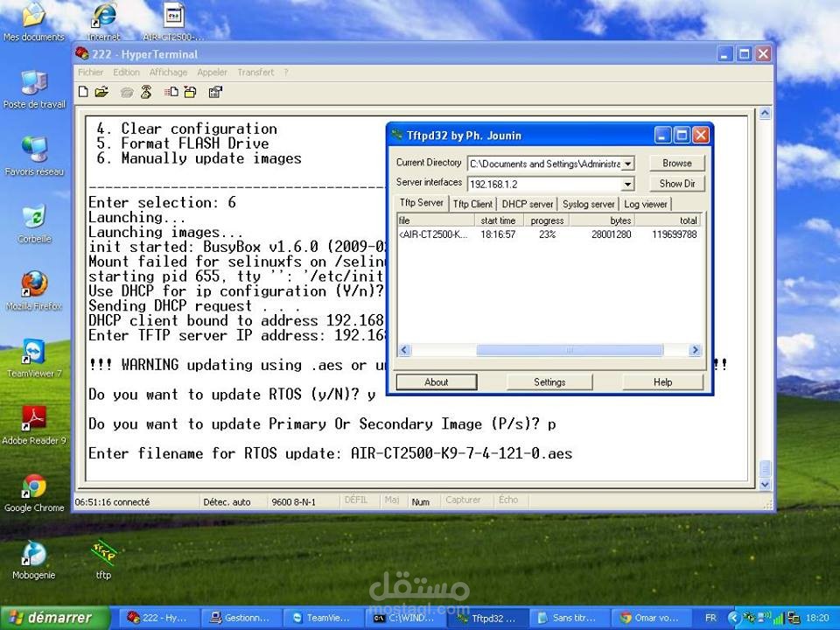This screenshot has width=840, height=630.
Task: Click the Show Dir button
Action: 677,183
